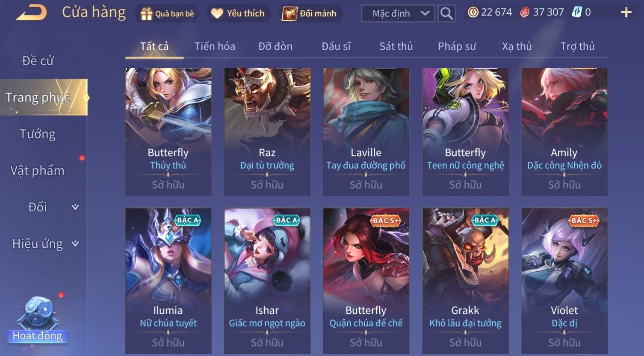Select the Tiến hóa tab

click(215, 46)
